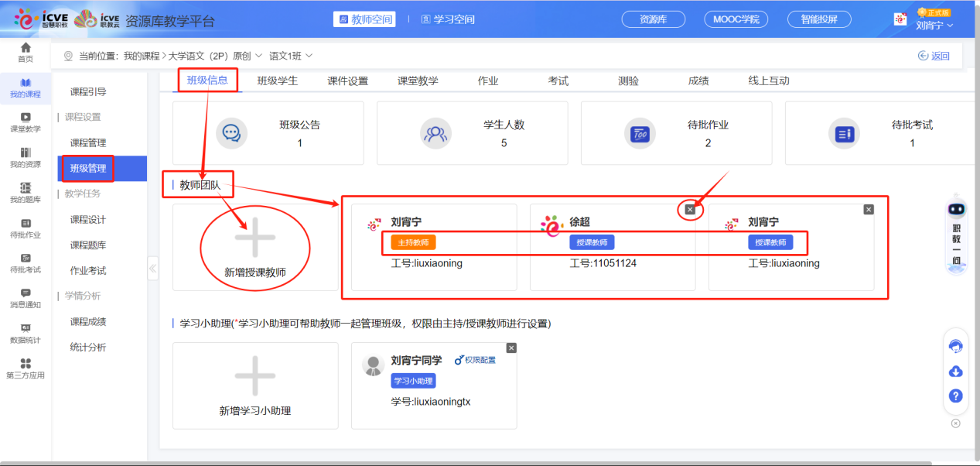This screenshot has height=466, width=980.
Task: Click the customer service headset icon
Action: tap(955, 346)
